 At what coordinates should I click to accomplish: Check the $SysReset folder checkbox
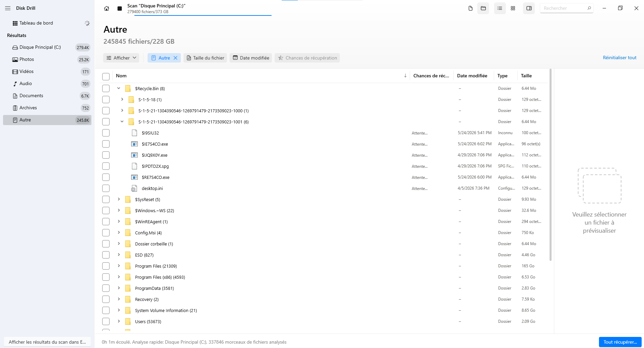(106, 199)
